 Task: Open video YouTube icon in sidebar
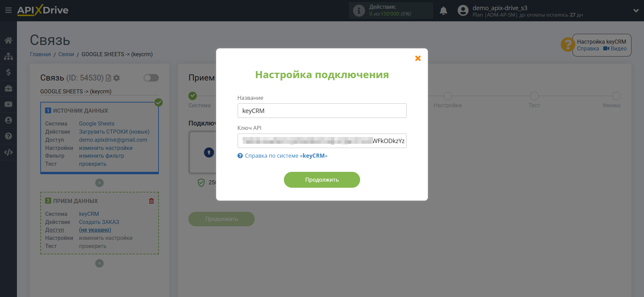tap(8, 104)
